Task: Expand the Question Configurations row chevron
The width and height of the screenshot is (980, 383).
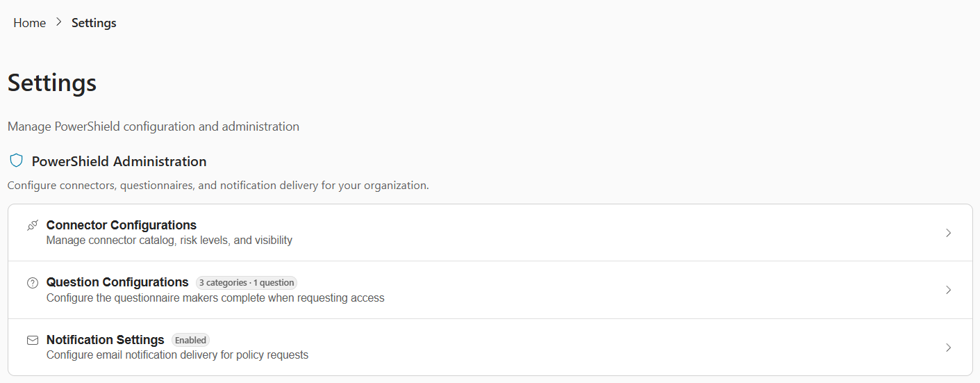Action: click(x=948, y=290)
